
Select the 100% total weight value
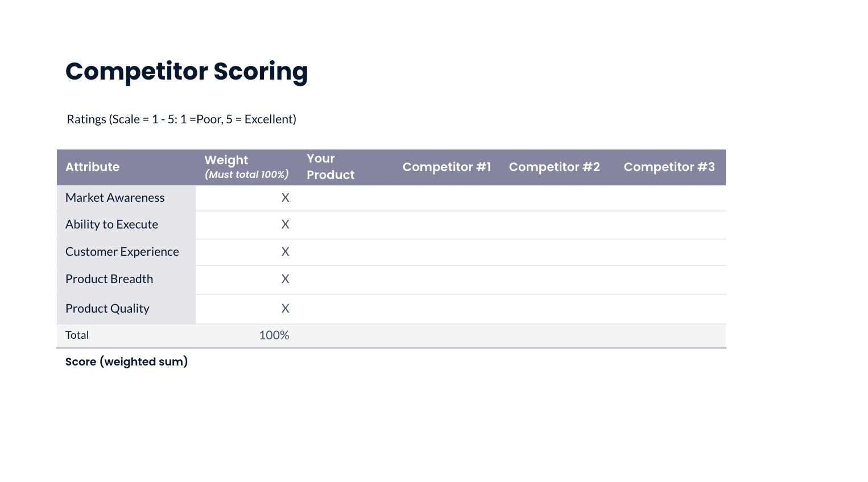(274, 335)
